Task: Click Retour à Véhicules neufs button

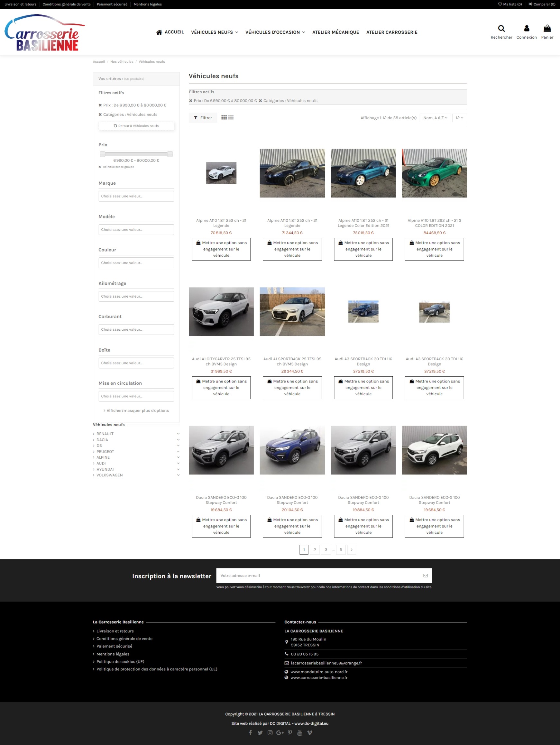Action: [136, 126]
